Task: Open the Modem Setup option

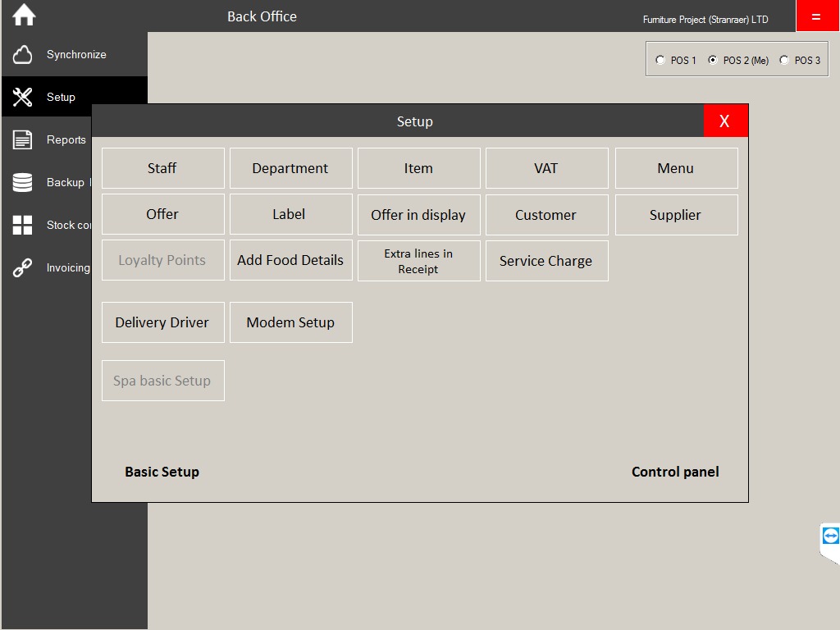Action: click(290, 322)
